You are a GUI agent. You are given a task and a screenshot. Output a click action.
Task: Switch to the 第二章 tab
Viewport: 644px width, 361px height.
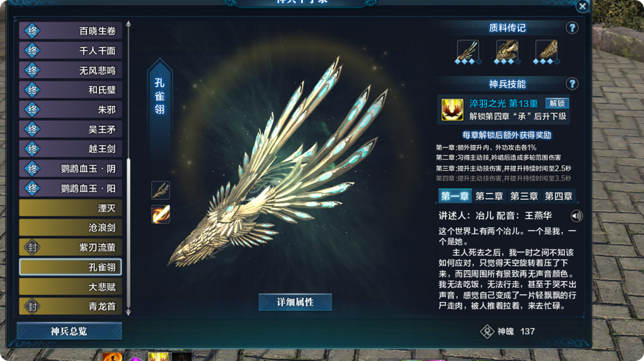coord(489,196)
